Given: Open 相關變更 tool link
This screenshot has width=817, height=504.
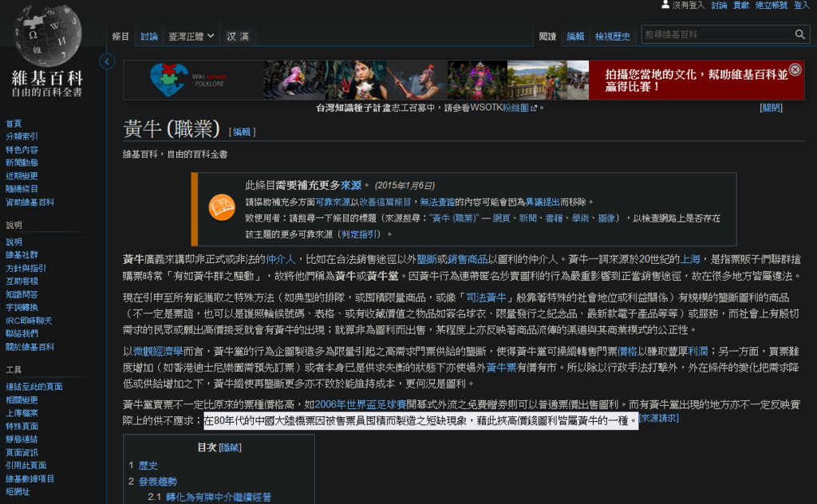Looking at the screenshot, I should click(22, 400).
